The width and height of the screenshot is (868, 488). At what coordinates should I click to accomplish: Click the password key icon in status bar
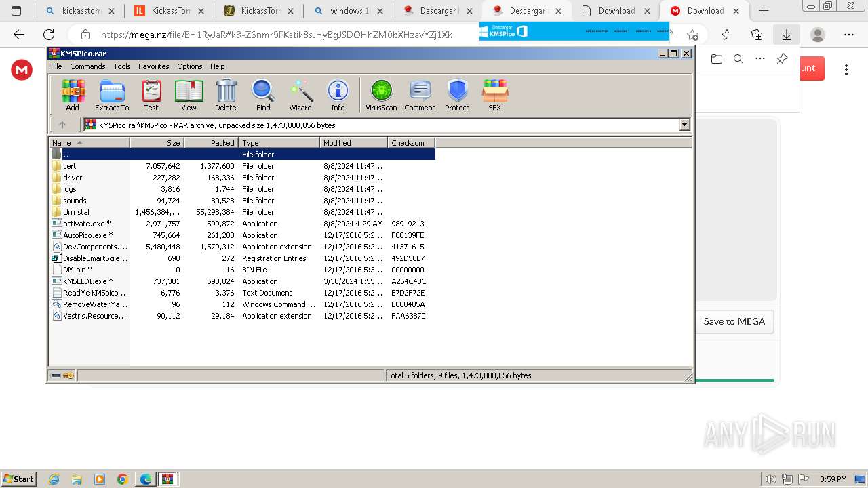coord(68,375)
